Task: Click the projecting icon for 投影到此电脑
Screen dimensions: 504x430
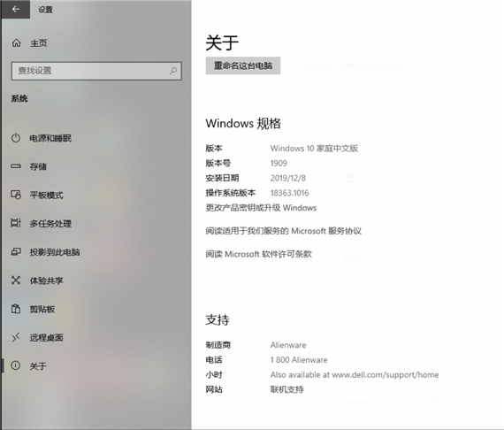Action: pos(16,251)
